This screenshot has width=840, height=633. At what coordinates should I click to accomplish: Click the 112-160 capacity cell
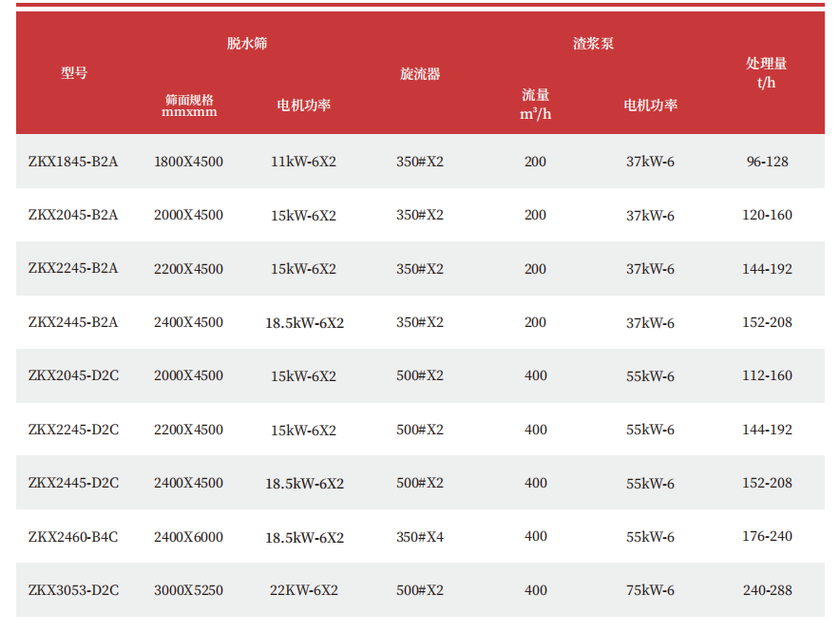[x=767, y=375]
